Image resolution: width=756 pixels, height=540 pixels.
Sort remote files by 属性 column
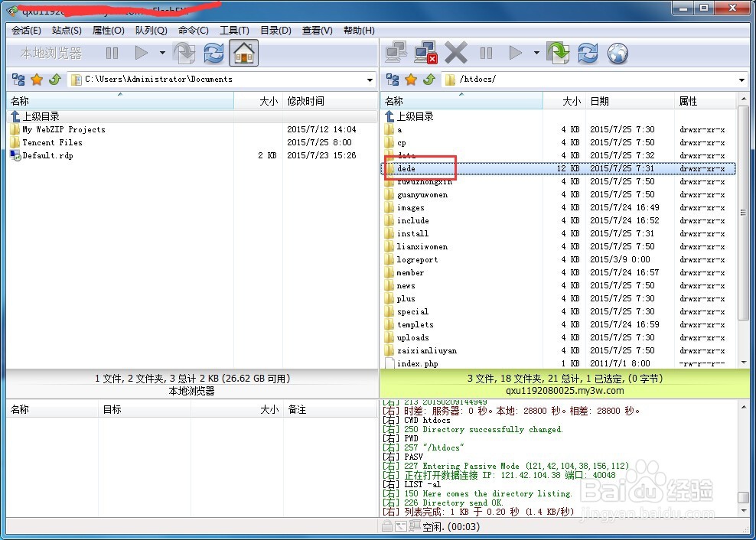705,101
